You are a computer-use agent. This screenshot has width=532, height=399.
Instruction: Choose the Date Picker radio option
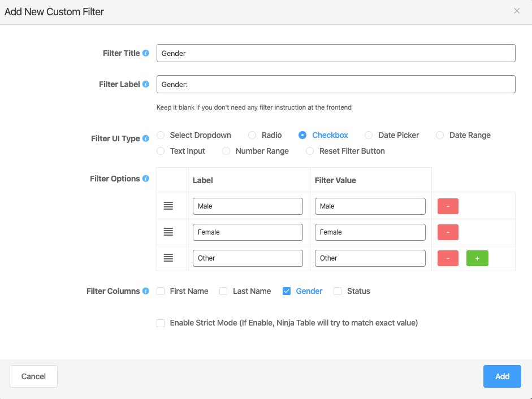point(369,135)
